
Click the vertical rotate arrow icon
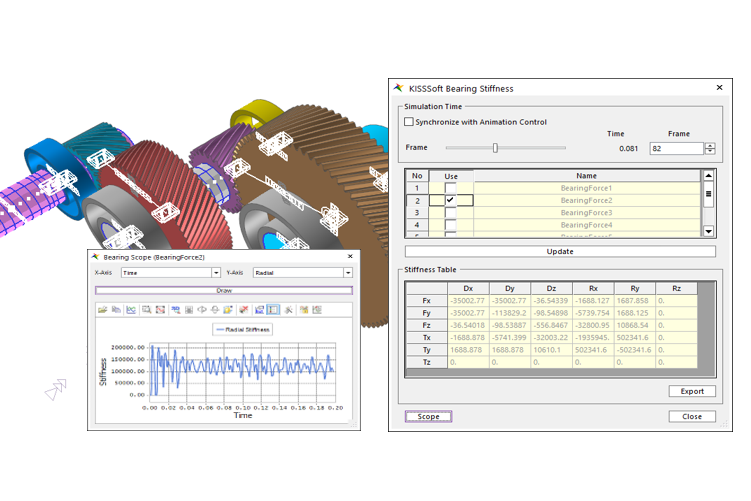[x=215, y=310]
